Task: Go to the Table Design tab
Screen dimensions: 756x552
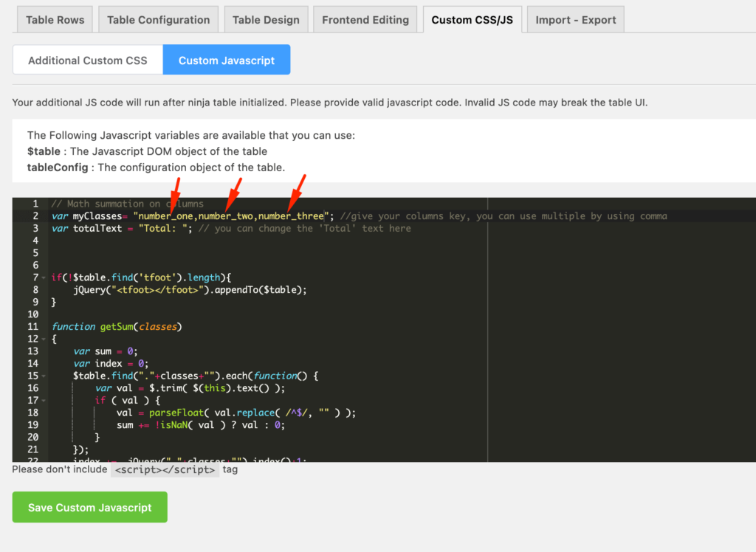Action: pos(266,20)
